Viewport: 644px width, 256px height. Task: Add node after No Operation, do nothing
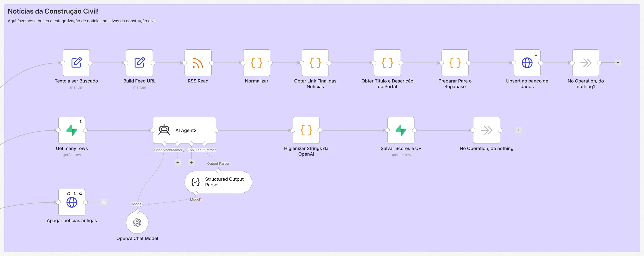519,130
